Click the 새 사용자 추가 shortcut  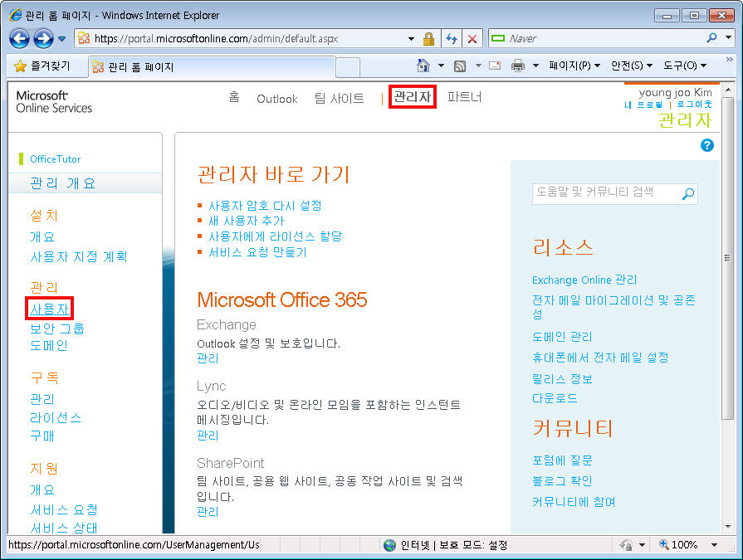tap(247, 221)
